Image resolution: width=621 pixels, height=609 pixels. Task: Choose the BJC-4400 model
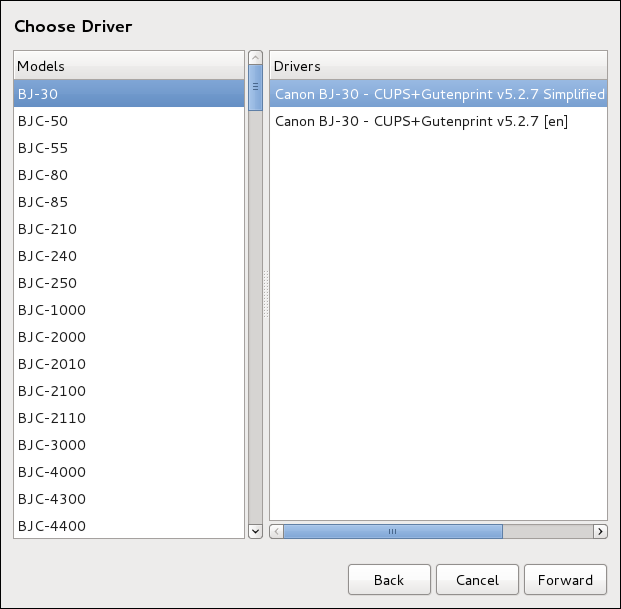tap(129, 526)
